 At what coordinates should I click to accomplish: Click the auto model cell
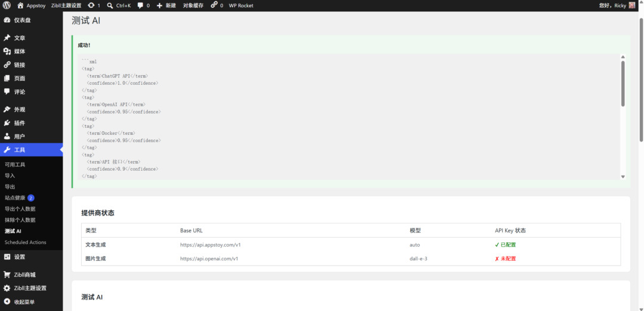click(415, 245)
